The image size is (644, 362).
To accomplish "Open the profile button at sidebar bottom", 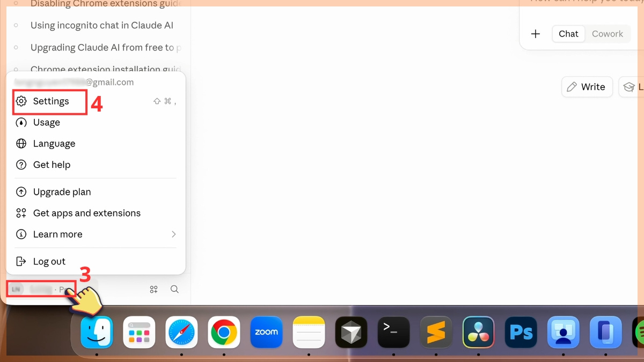I will pyautogui.click(x=41, y=290).
